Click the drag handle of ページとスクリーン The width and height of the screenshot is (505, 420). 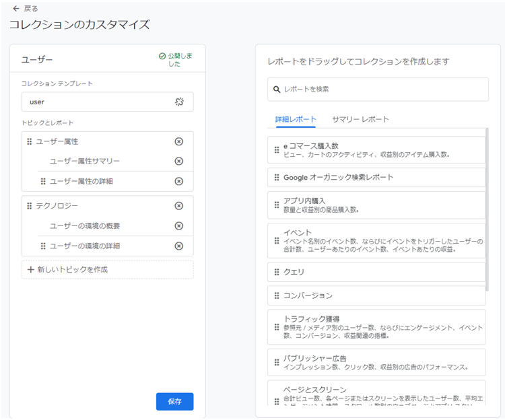pos(277,401)
